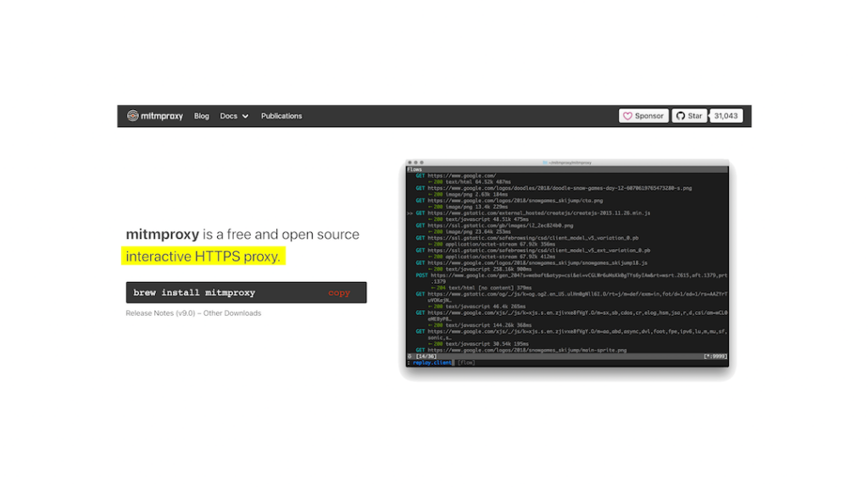Image resolution: width=868 pixels, height=487 pixels.
Task: Click the Sponsor button
Action: [x=643, y=116]
